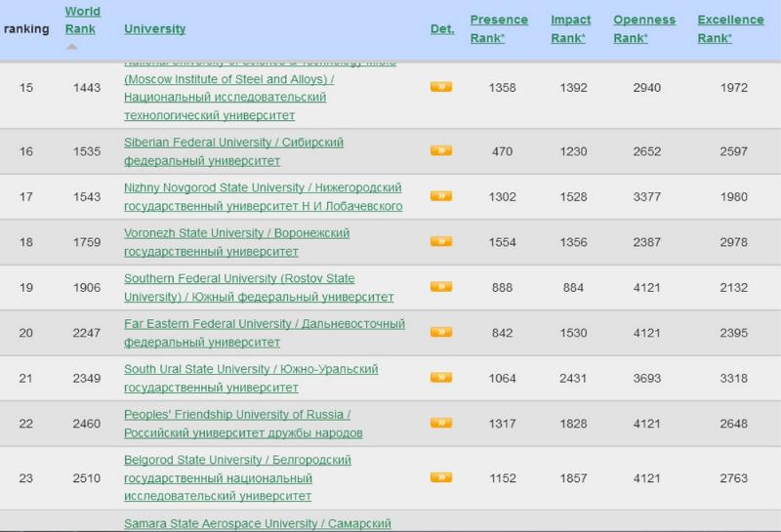Sort table by World Rank column
Screen dimensions: 781x532
tap(82, 20)
